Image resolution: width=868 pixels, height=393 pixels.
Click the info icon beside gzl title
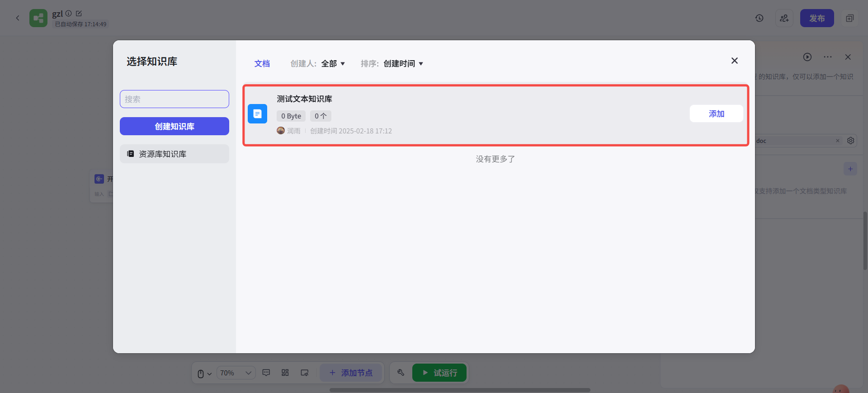pyautogui.click(x=69, y=14)
